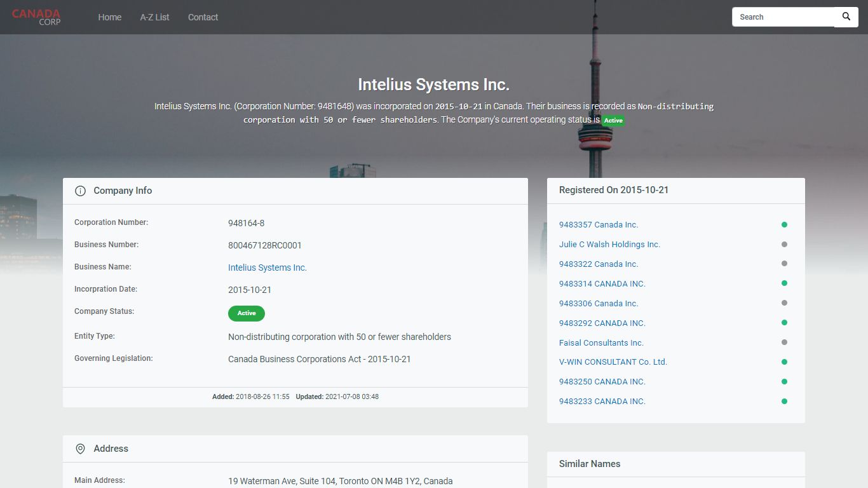
Task: Open 9483357 Canada Inc. link
Action: (599, 224)
